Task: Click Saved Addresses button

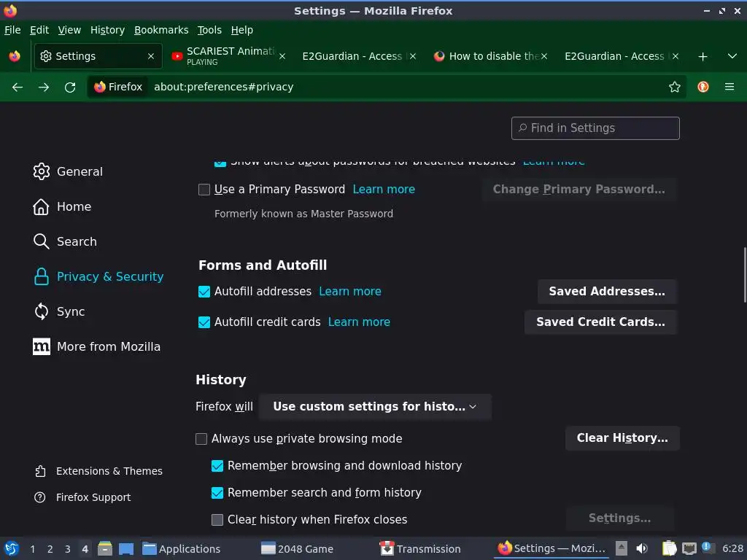Action: point(606,292)
